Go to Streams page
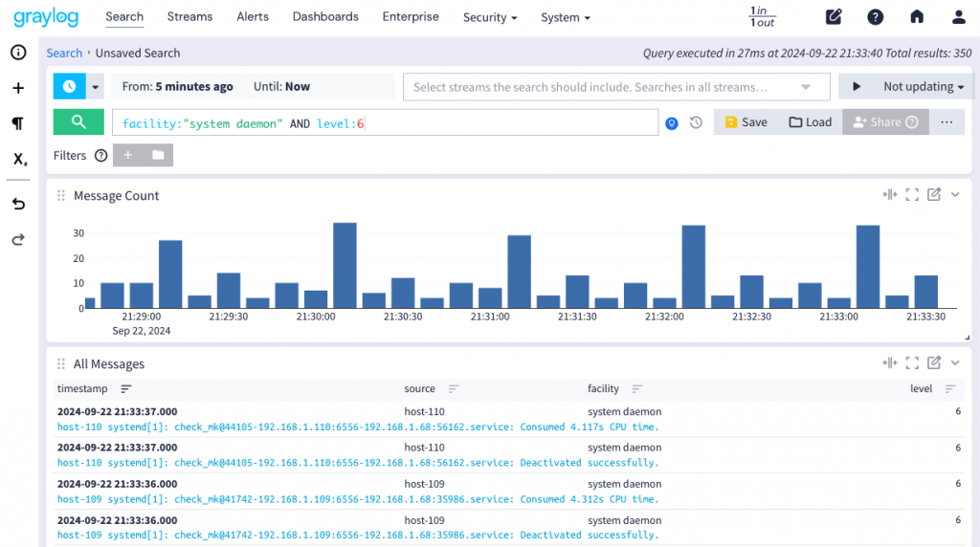This screenshot has width=980, height=547. click(189, 17)
